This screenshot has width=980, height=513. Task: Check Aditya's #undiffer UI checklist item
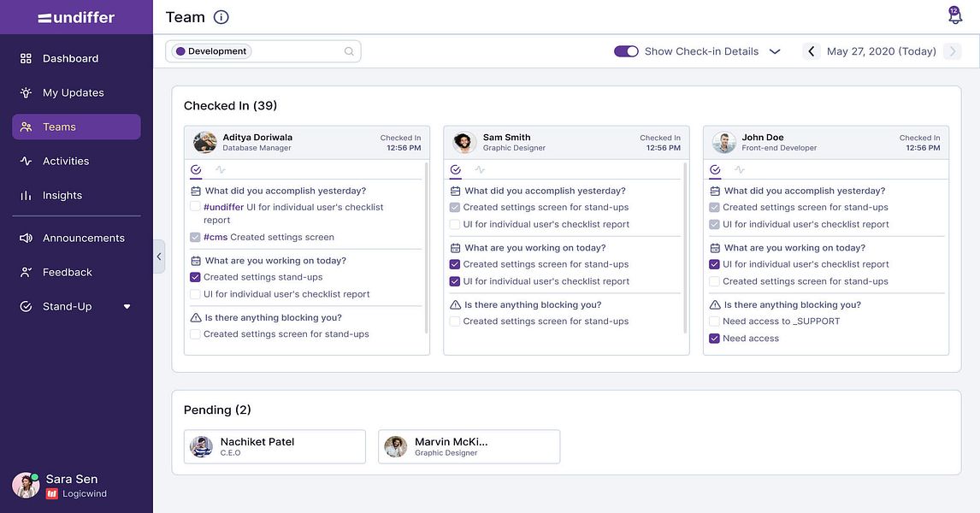[195, 207]
